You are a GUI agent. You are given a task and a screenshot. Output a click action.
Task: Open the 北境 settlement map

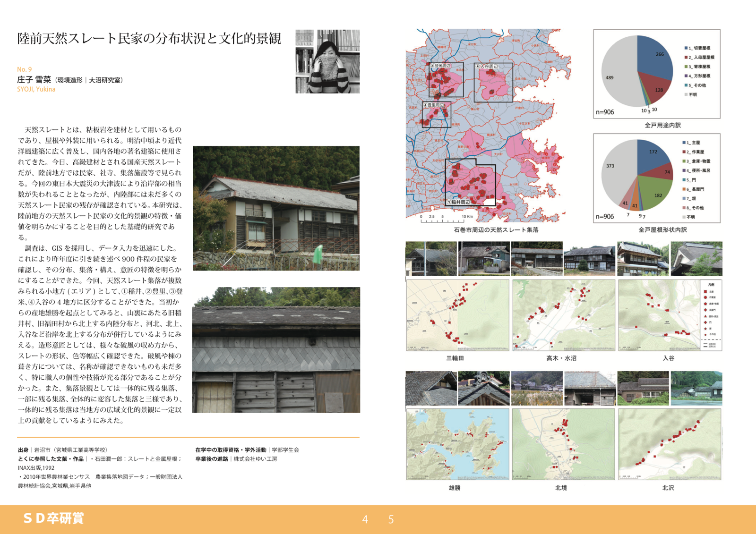click(x=564, y=444)
